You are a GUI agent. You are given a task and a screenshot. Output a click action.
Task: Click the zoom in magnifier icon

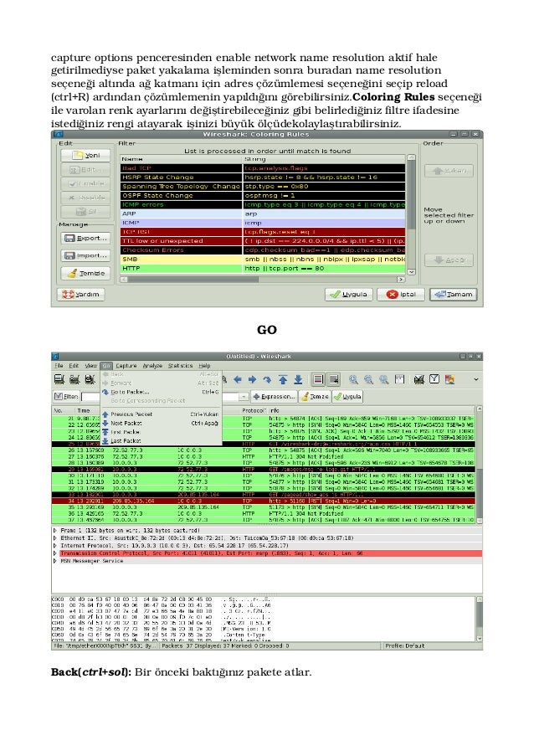click(x=353, y=379)
